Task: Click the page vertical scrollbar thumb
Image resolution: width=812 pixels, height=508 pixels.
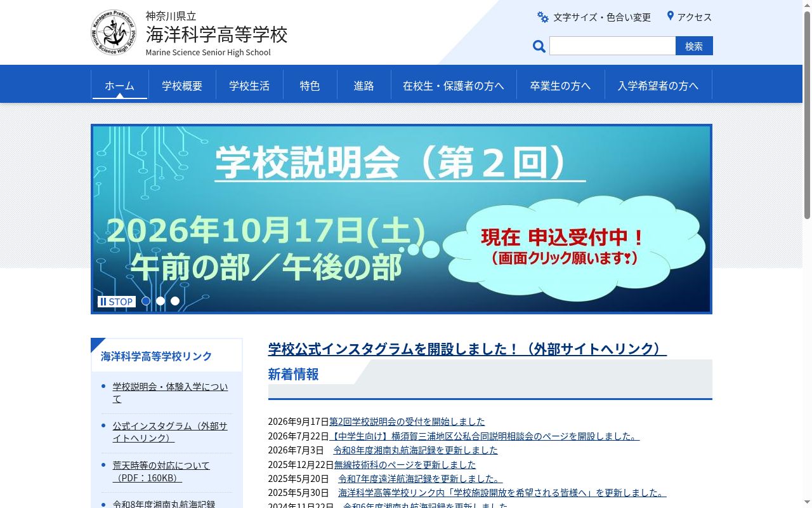Action: point(807,114)
